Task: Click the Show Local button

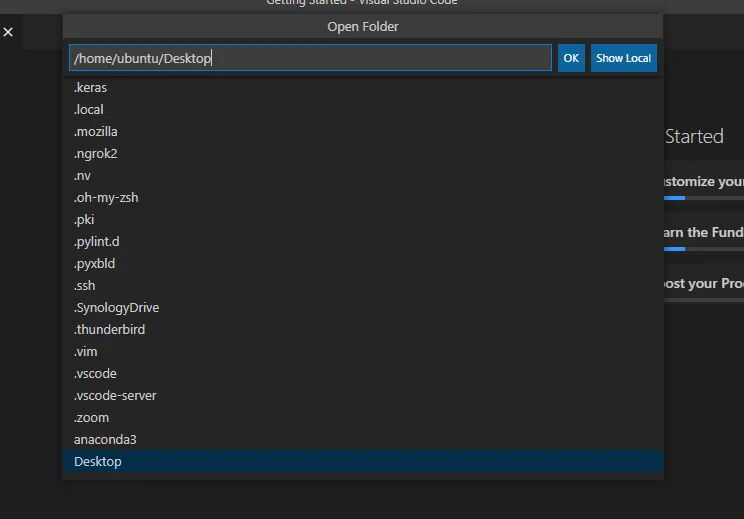Action: [623, 58]
